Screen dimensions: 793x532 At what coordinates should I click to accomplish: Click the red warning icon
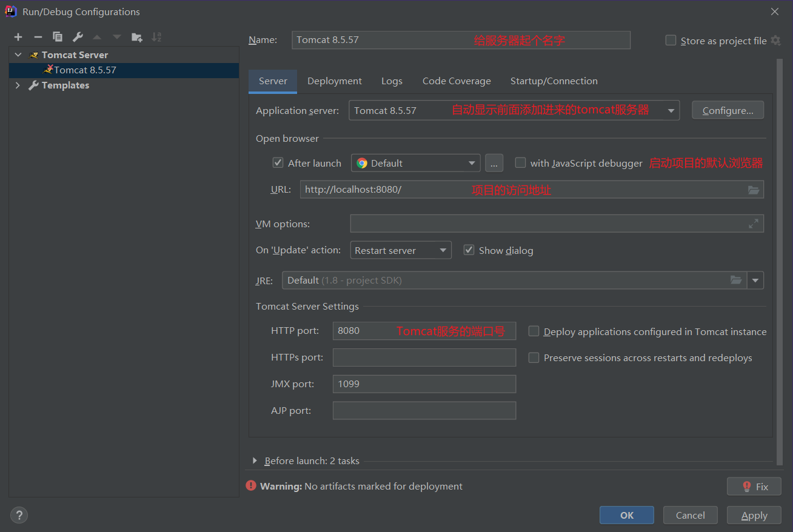251,485
